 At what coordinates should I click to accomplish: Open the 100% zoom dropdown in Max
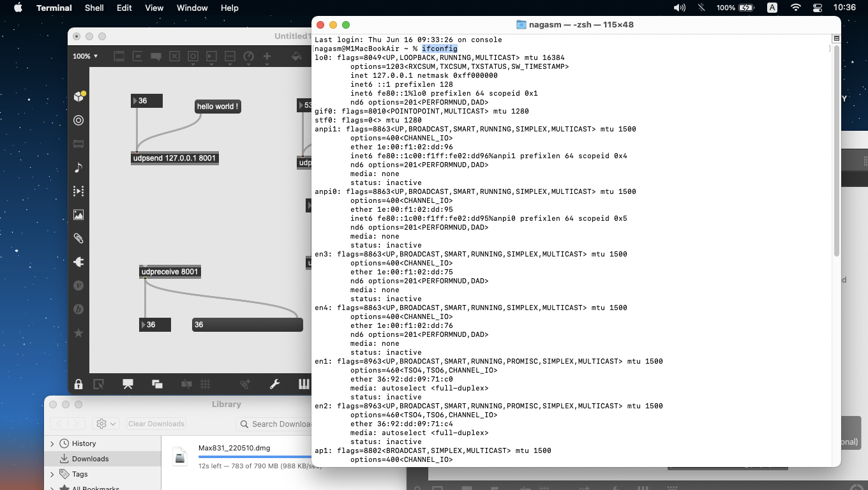point(86,56)
